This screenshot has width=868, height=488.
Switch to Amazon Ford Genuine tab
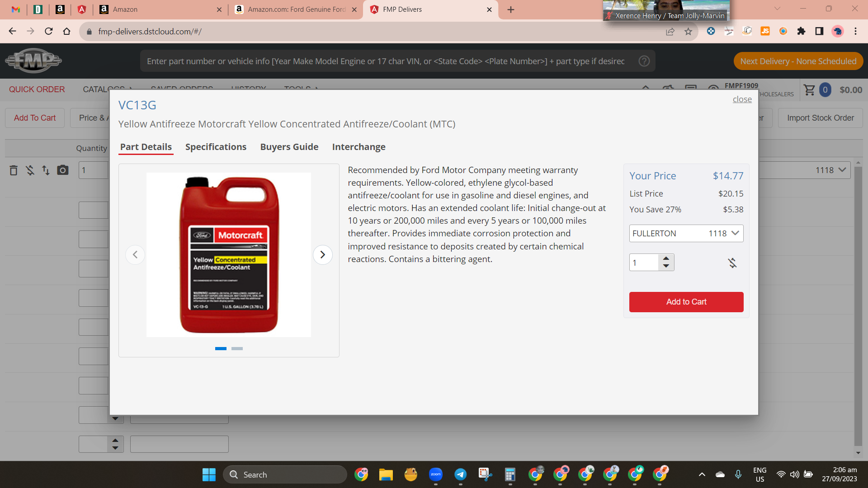(x=296, y=9)
